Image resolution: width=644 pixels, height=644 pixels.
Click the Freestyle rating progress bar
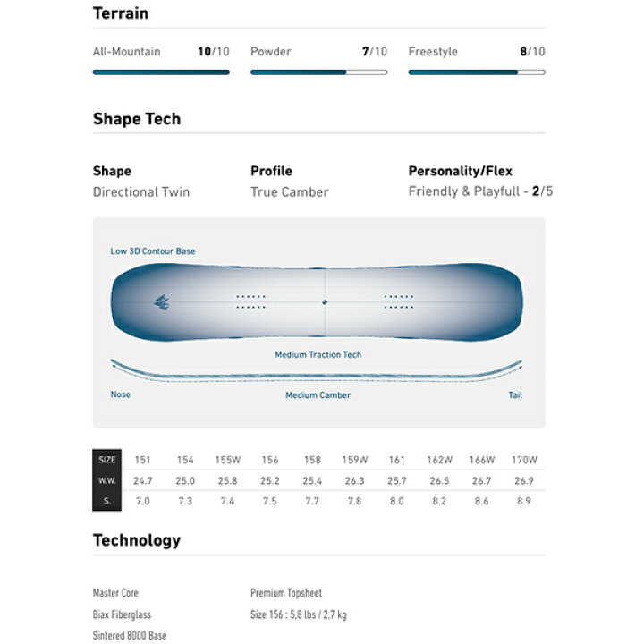(477, 72)
